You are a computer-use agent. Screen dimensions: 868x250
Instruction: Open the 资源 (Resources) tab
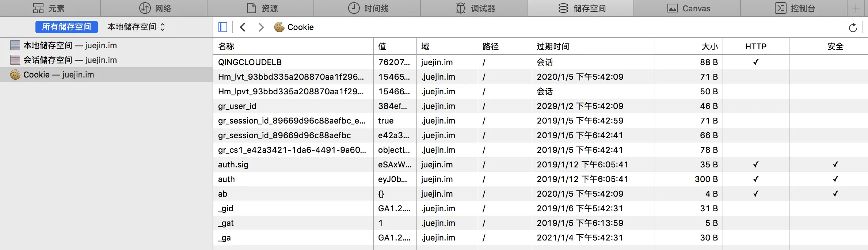tap(260, 8)
